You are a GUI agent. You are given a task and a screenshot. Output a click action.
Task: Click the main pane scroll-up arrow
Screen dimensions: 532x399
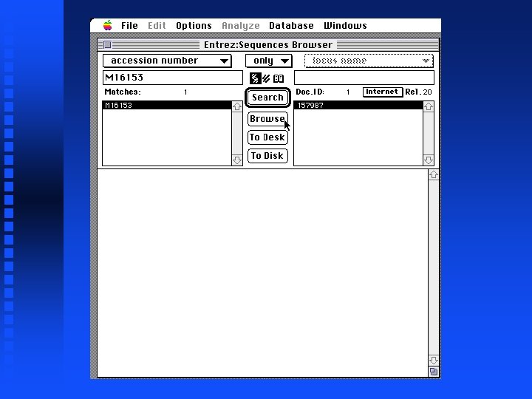433,174
